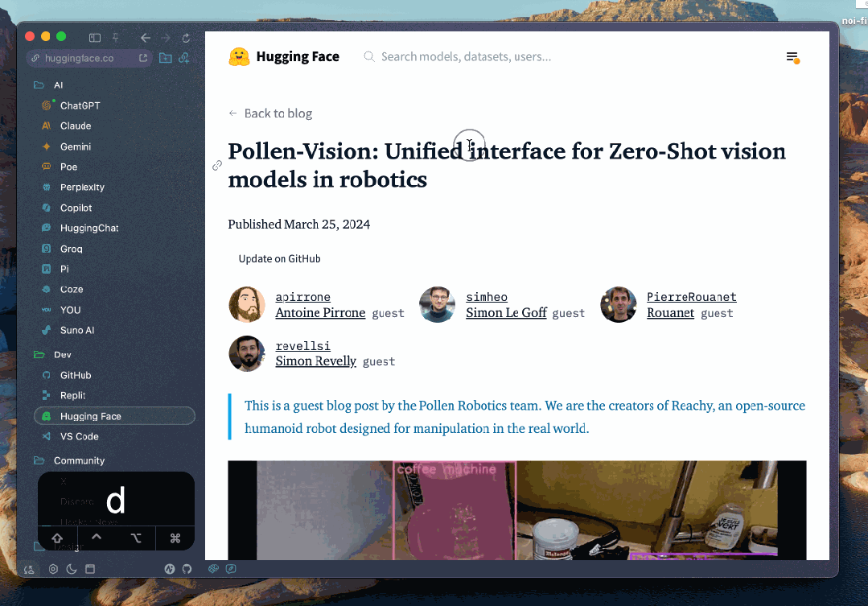Open GitHub in the Dev folder
Viewport: 868px width, 606px height.
[x=76, y=375]
